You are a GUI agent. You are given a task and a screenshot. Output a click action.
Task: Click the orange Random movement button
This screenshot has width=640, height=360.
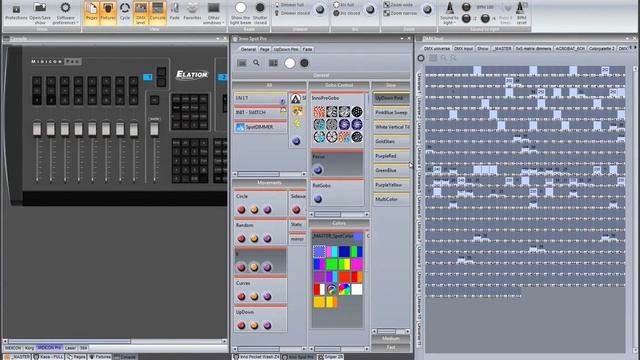pos(254,238)
